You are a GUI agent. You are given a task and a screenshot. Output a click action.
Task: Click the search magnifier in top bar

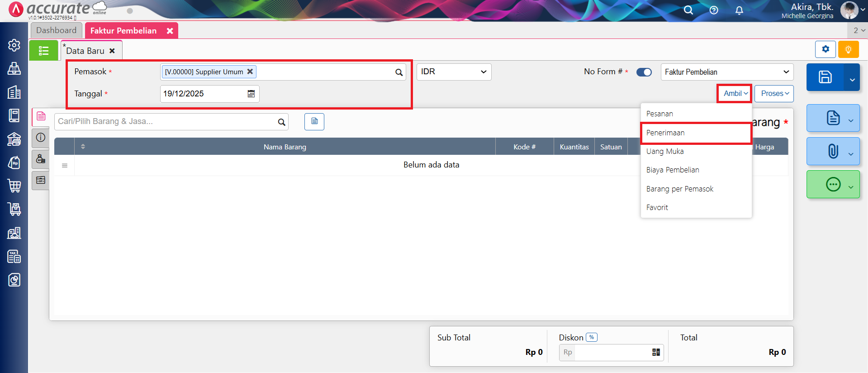tap(688, 10)
